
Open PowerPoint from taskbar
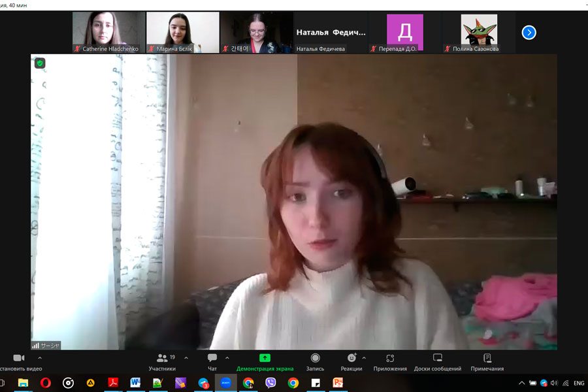tap(338, 383)
